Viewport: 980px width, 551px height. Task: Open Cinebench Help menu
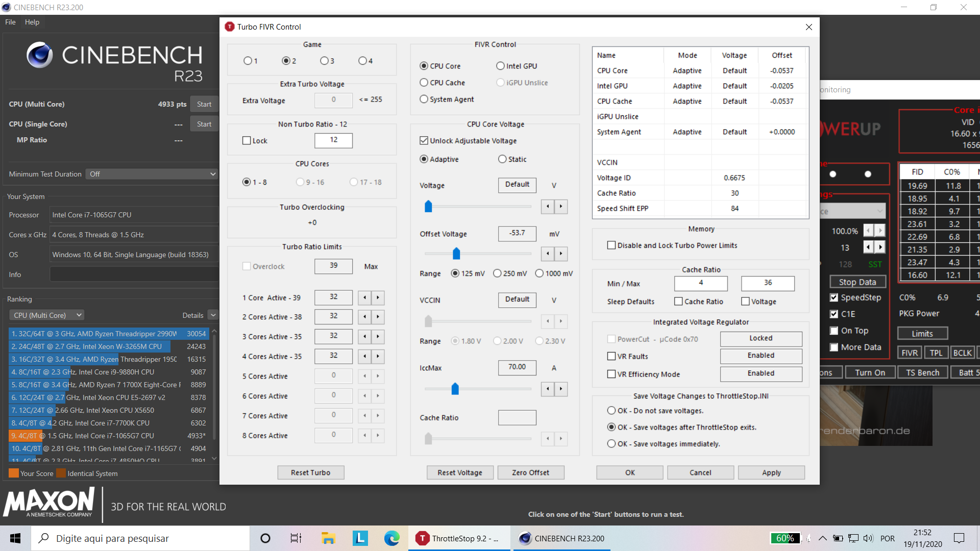pyautogui.click(x=32, y=22)
